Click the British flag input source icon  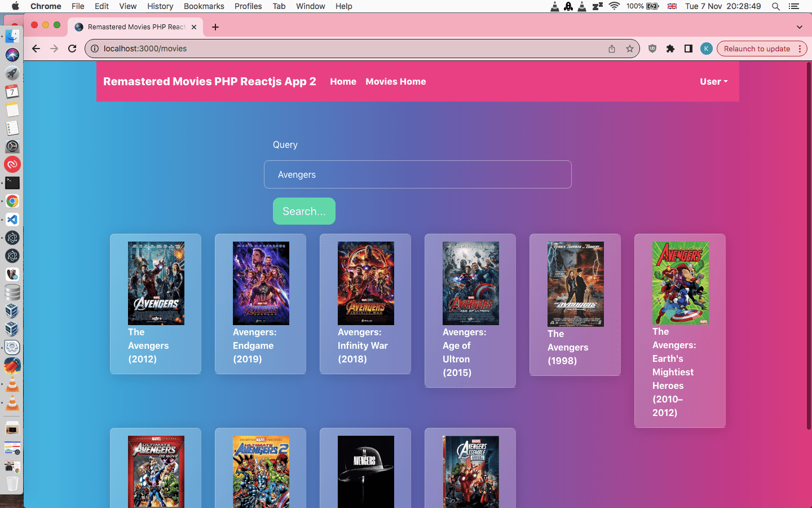pos(672,6)
